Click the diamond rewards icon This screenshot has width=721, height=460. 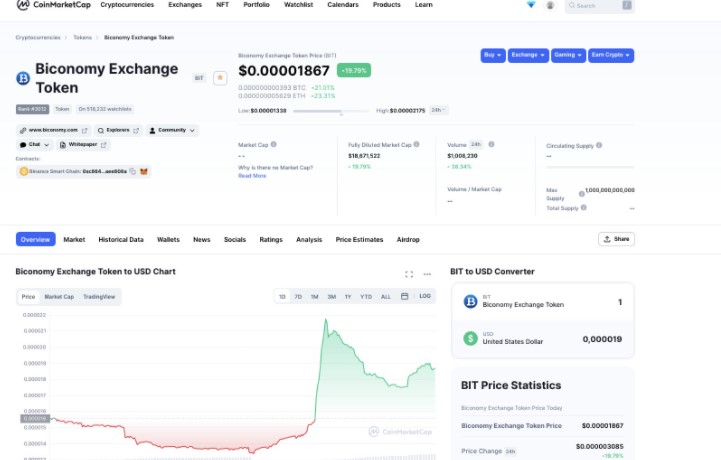click(x=531, y=5)
